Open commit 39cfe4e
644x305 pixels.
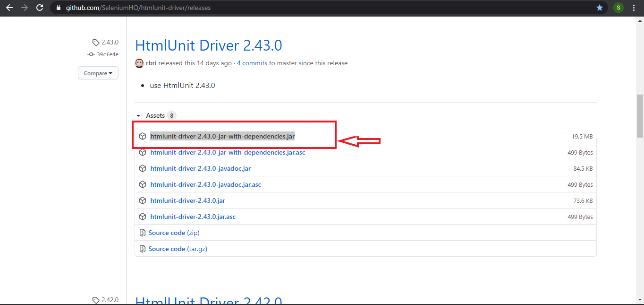108,54
